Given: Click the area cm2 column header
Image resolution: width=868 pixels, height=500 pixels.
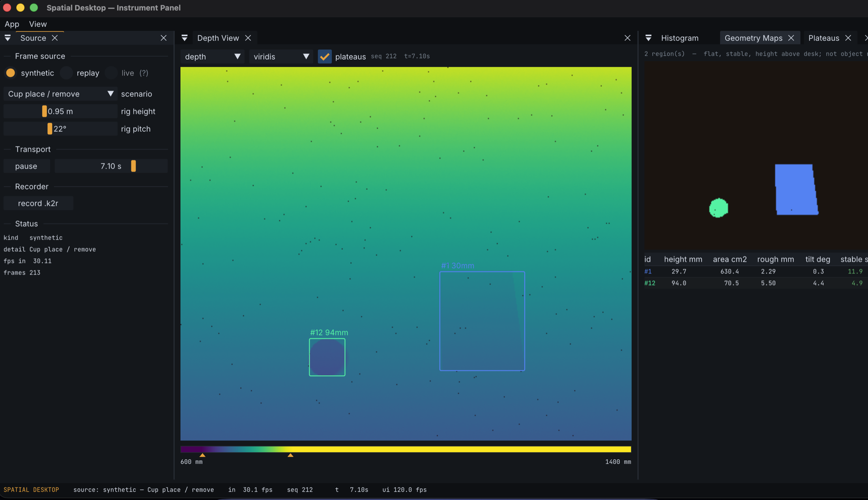Looking at the screenshot, I should point(730,259).
